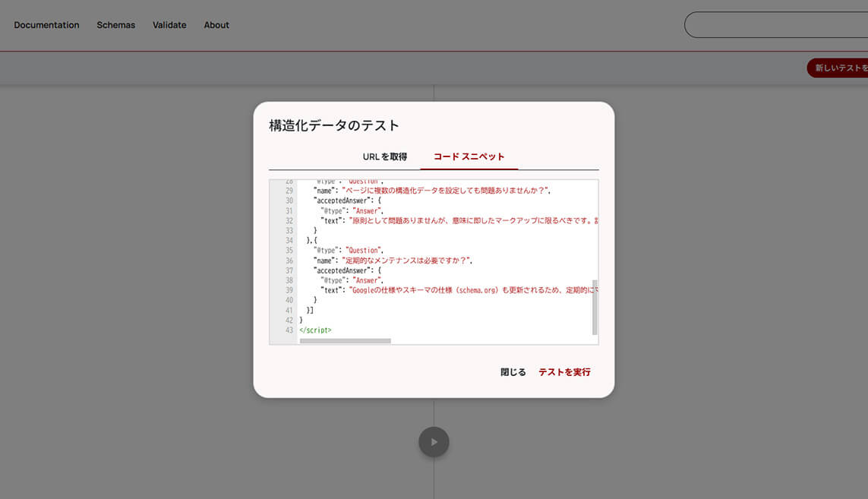
Task: Click 閉じる to dismiss the dialog
Action: point(513,372)
